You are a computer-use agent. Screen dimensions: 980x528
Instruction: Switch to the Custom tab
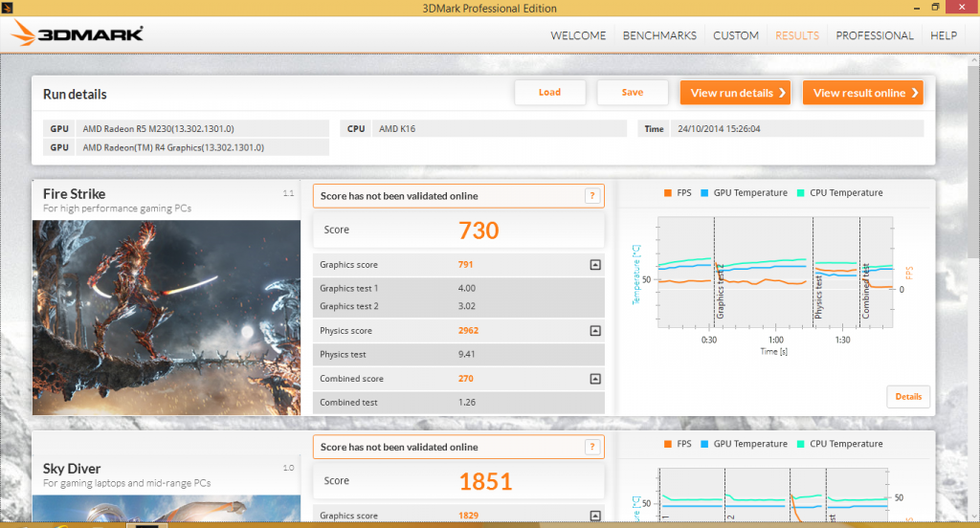click(736, 35)
